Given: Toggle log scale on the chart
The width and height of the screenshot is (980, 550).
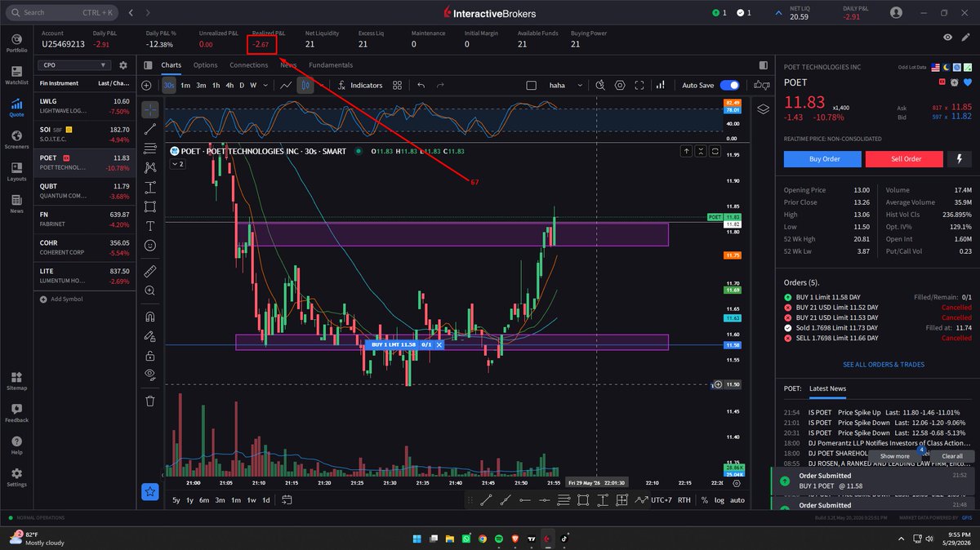Looking at the screenshot, I should [x=719, y=499].
